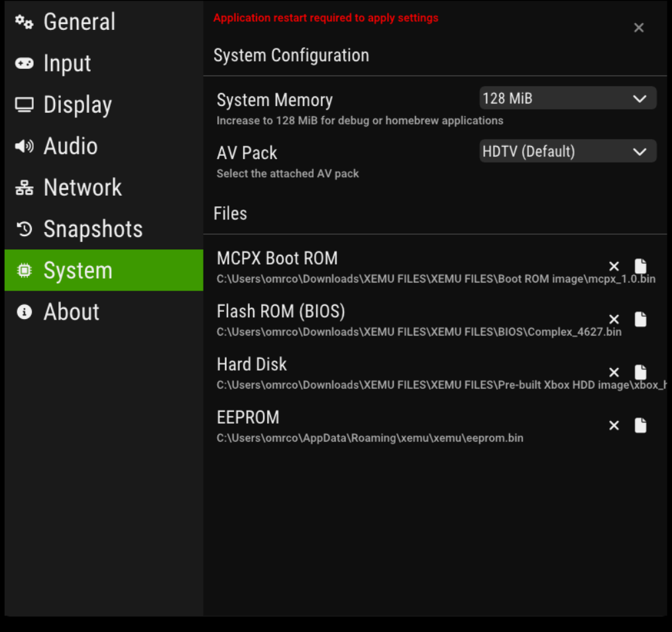672x632 pixels.
Task: Open the Snapshots tab
Action: [x=103, y=229]
